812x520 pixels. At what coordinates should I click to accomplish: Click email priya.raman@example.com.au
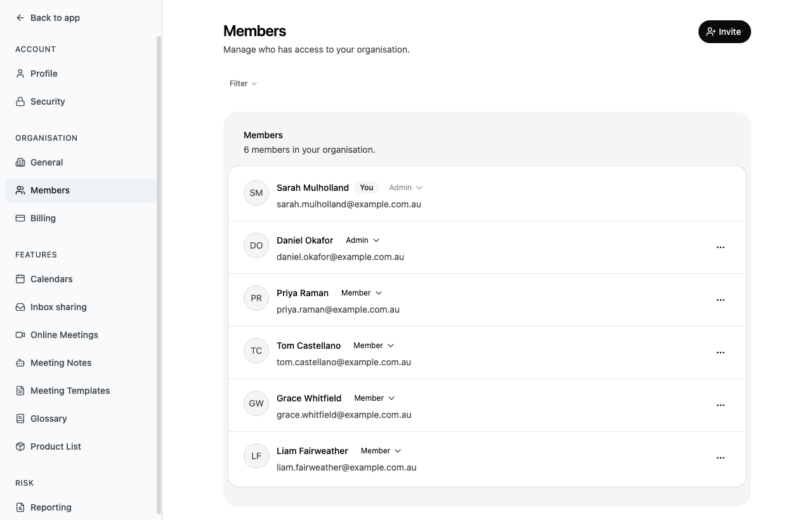tap(338, 309)
